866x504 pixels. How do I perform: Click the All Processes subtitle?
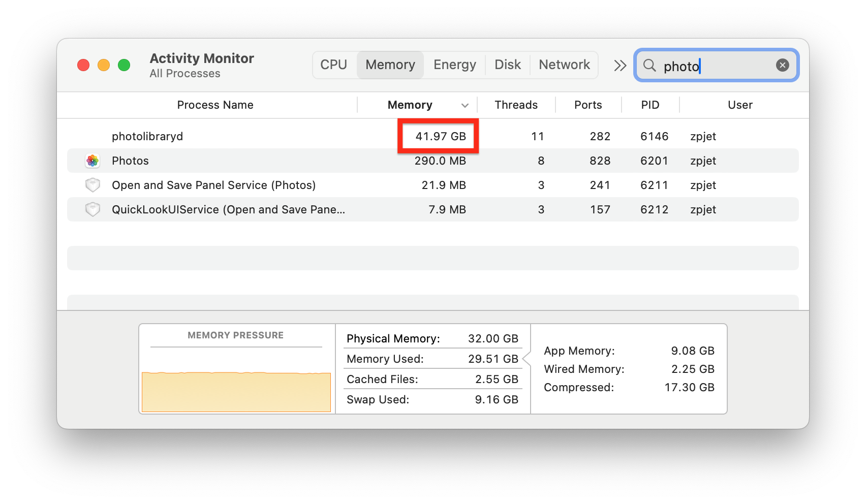(x=185, y=73)
